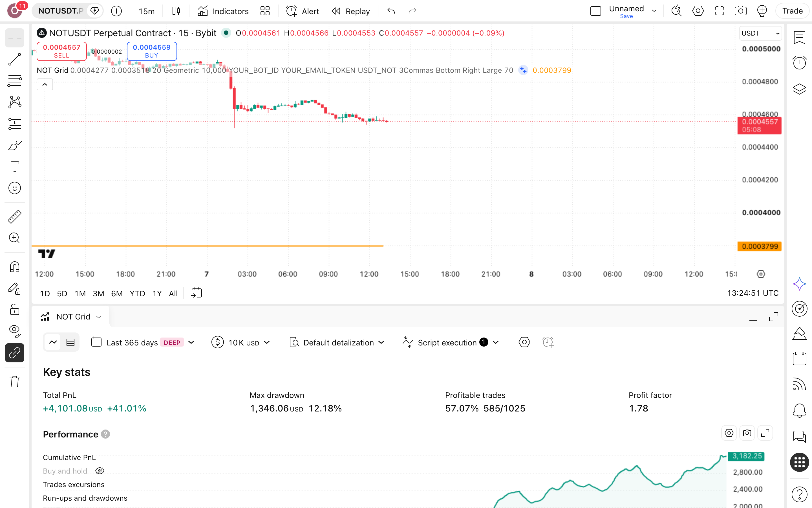Show the Buy and hold series
812x508 pixels.
coord(100,471)
